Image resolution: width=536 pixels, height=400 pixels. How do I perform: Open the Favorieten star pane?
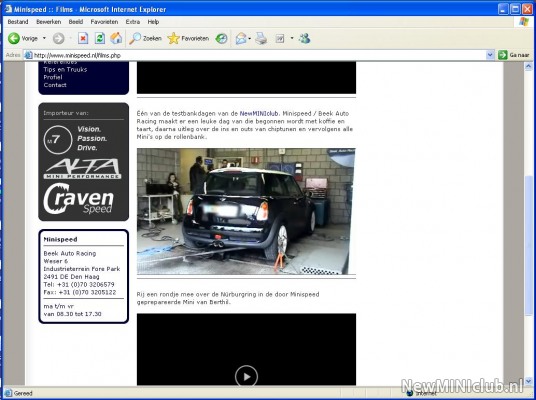pos(188,38)
